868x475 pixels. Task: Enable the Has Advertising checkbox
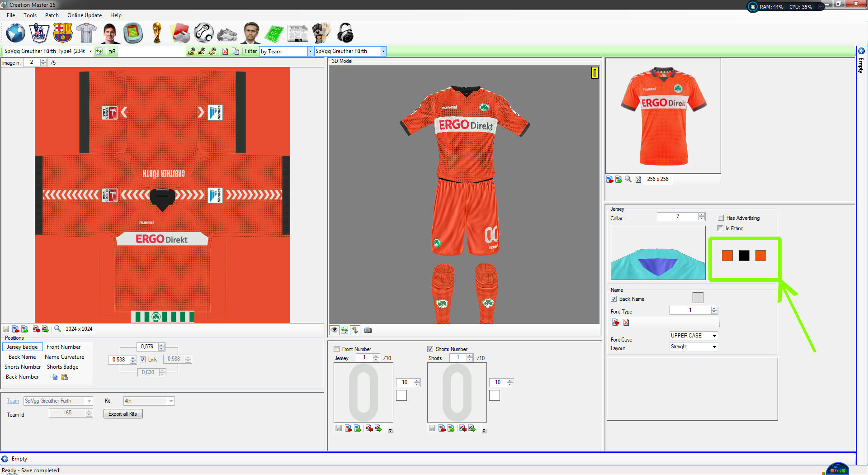pyautogui.click(x=721, y=218)
